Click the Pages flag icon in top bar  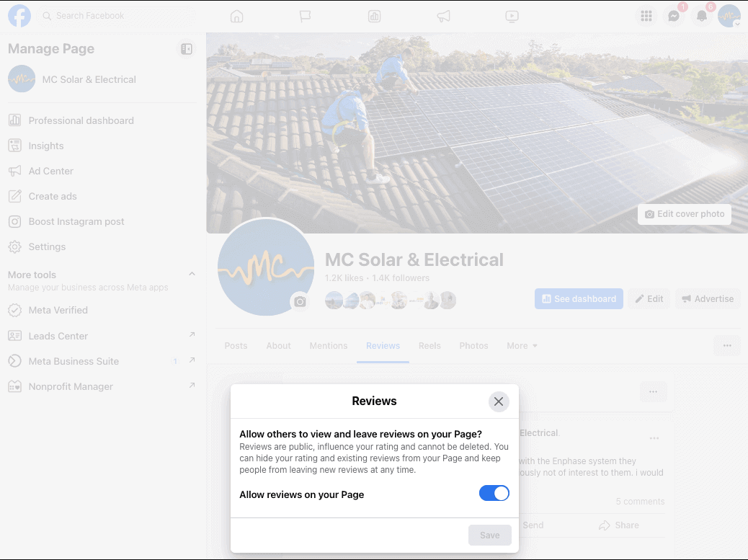pyautogui.click(x=306, y=17)
